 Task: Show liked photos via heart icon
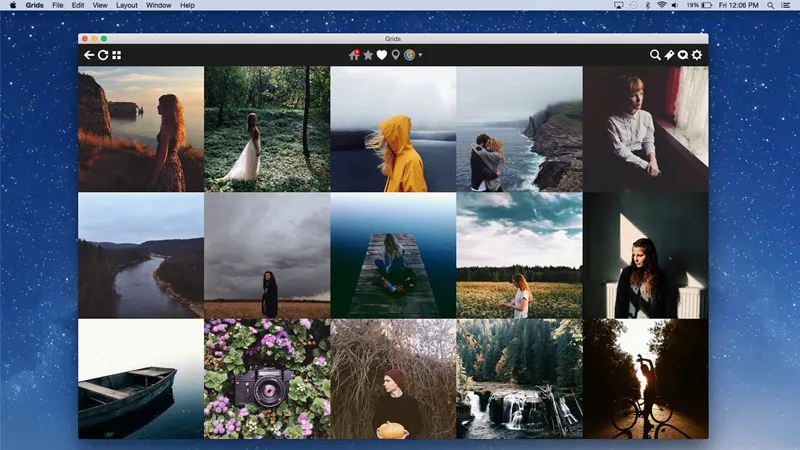tap(382, 55)
